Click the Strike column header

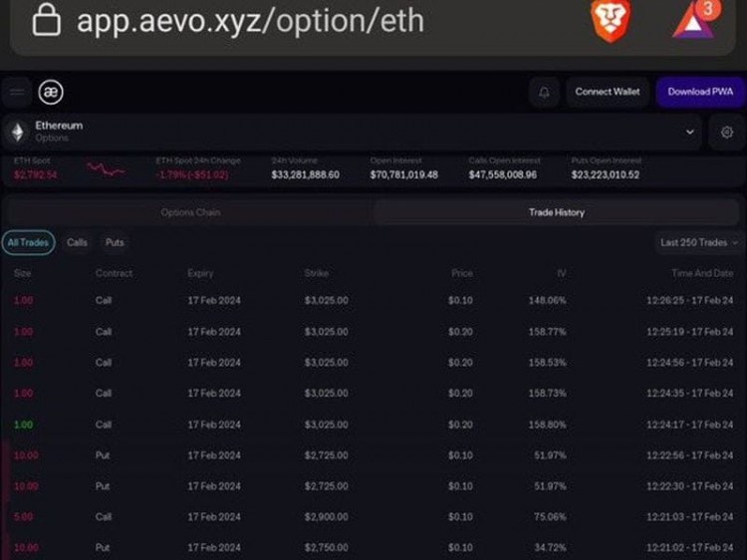pos(317,273)
